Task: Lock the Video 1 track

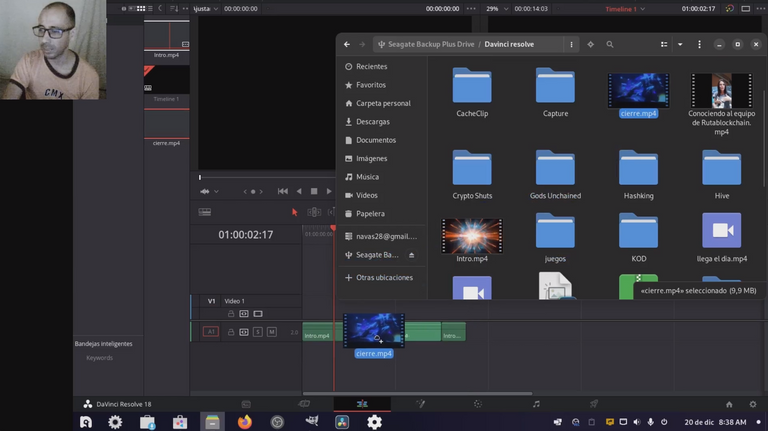Action: click(231, 313)
